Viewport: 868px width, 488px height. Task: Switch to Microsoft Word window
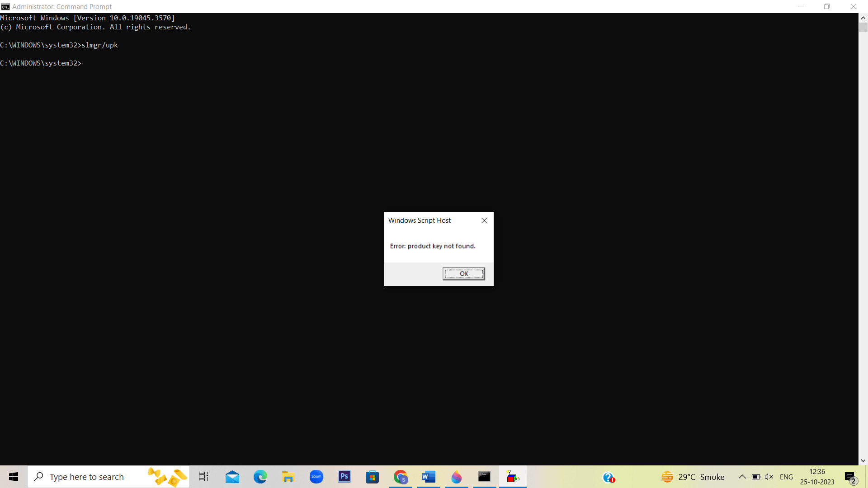coord(429,477)
